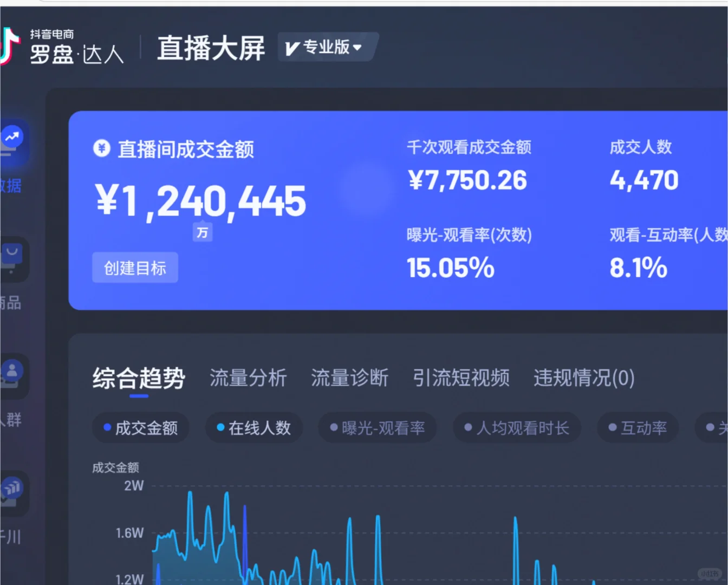The height and width of the screenshot is (585, 728).
Task: Click the 成交金额 chart axis title
Action: click(115, 467)
